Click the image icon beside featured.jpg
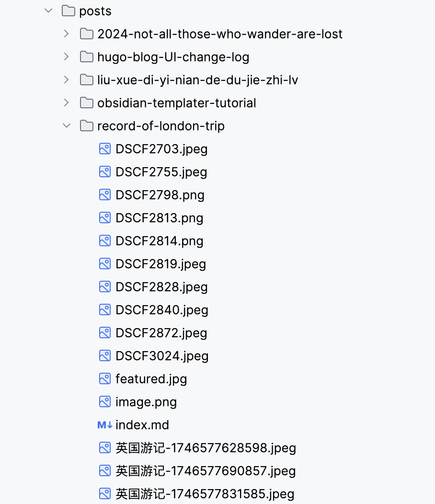The width and height of the screenshot is (435, 504). [x=105, y=378]
